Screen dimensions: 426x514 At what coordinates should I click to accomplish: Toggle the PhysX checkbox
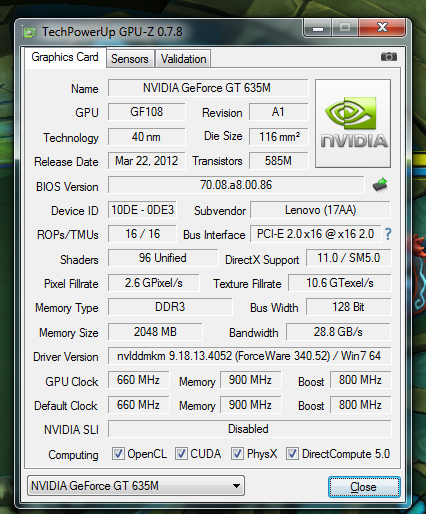(x=237, y=454)
